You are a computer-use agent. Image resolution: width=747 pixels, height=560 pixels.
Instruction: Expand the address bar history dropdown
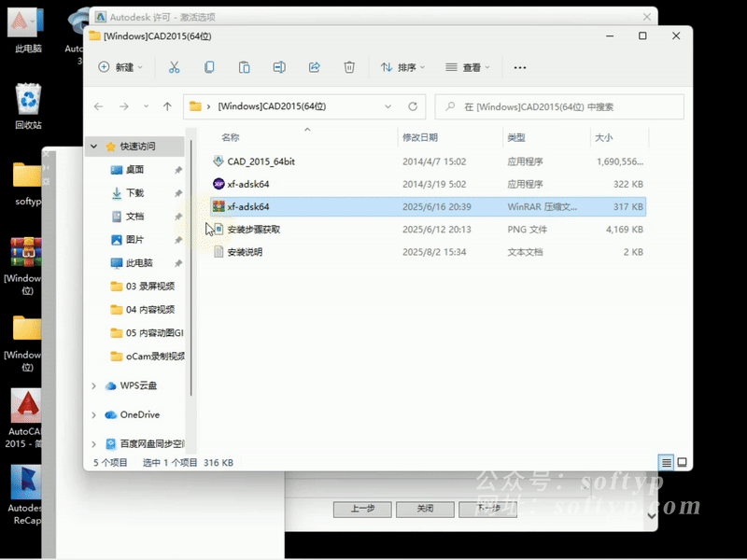click(x=388, y=106)
